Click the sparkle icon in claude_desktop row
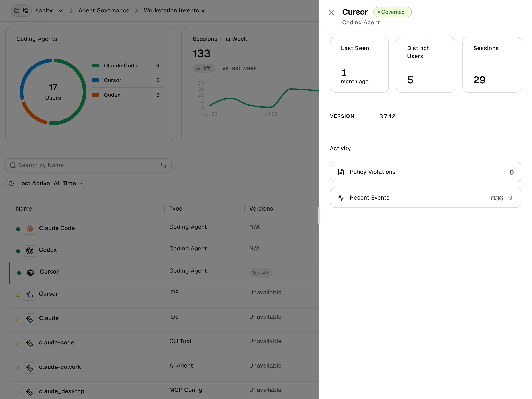 (x=29, y=392)
